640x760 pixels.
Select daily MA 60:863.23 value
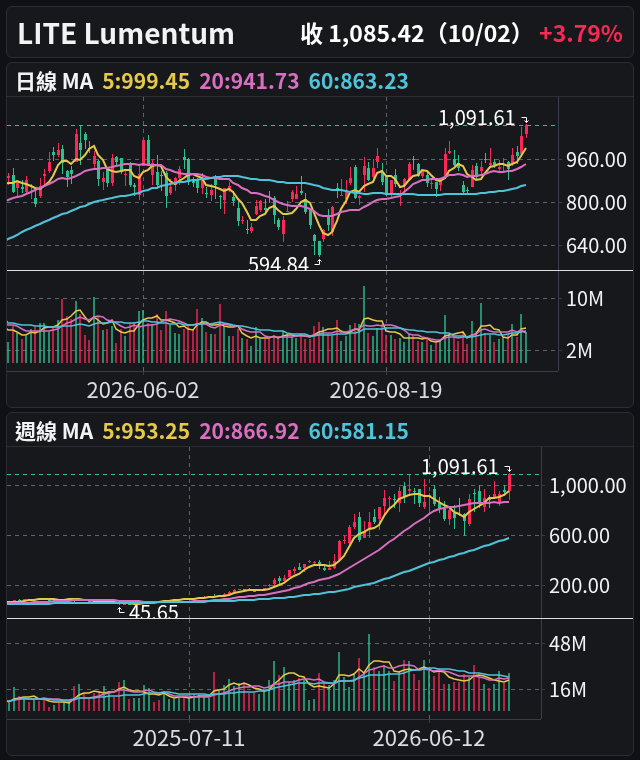click(x=359, y=81)
